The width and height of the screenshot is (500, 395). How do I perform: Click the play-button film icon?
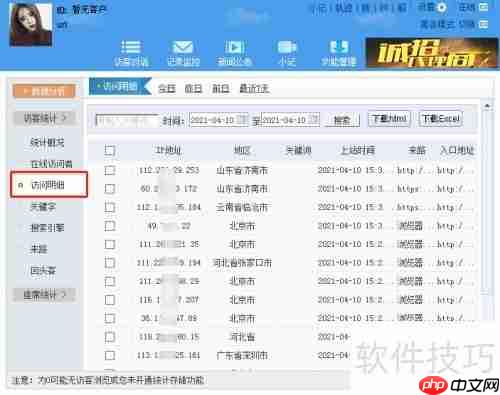click(234, 47)
